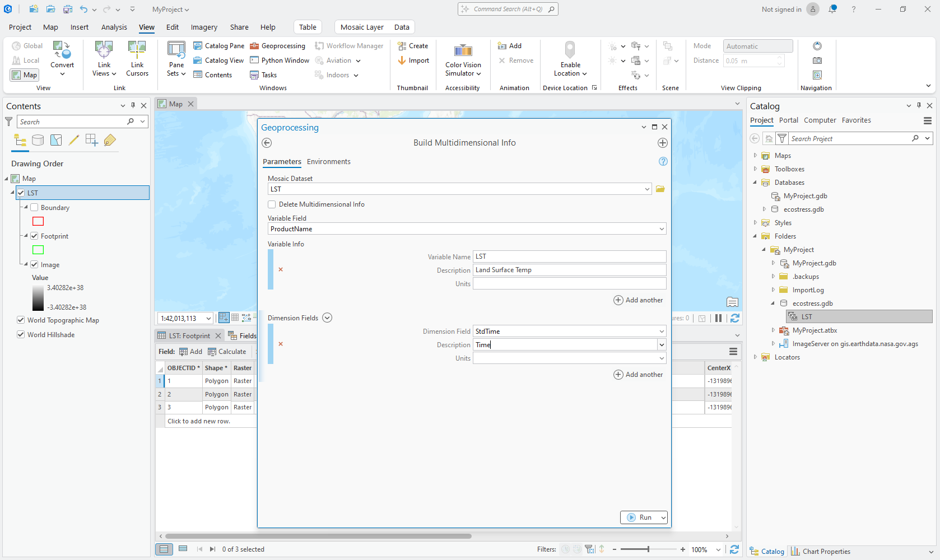Open the Catalog Pane from ribbon
Viewport: 940px width, 560px height.
[x=219, y=46]
